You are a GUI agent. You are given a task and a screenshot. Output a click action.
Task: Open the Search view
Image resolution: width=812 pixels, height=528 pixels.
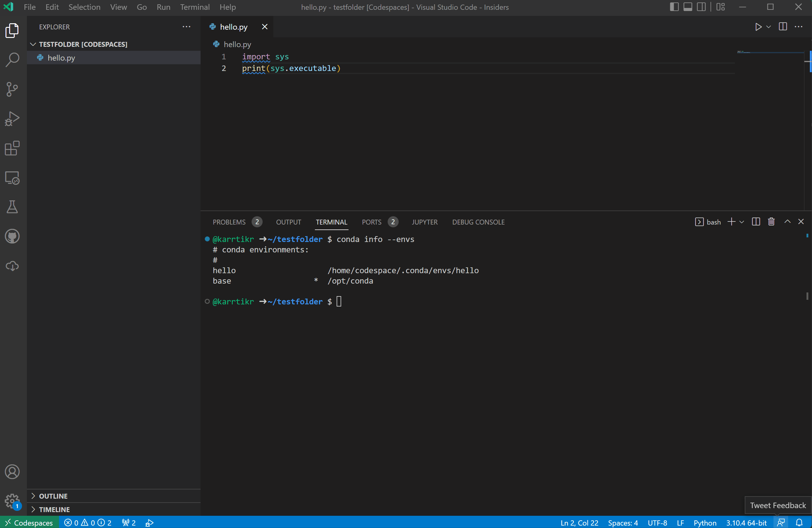12,60
